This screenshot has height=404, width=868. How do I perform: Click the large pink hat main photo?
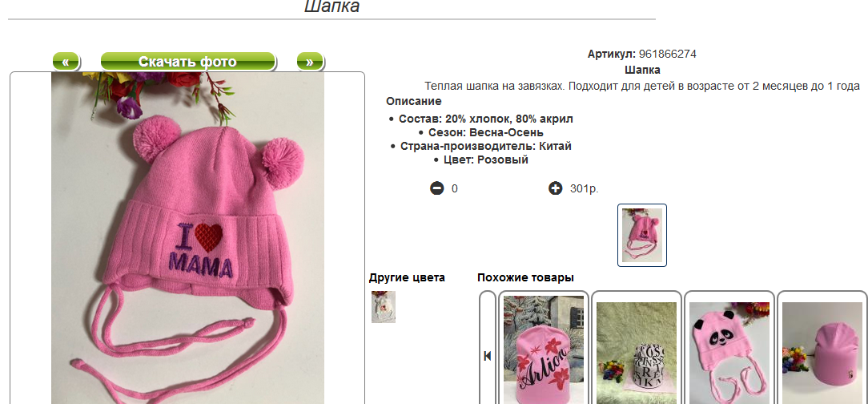coord(187,238)
